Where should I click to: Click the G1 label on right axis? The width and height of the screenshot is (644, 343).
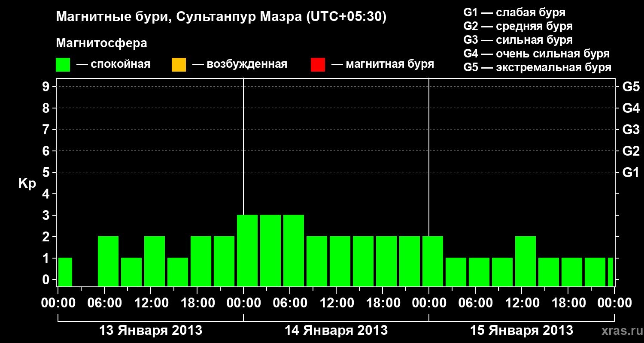(x=631, y=172)
